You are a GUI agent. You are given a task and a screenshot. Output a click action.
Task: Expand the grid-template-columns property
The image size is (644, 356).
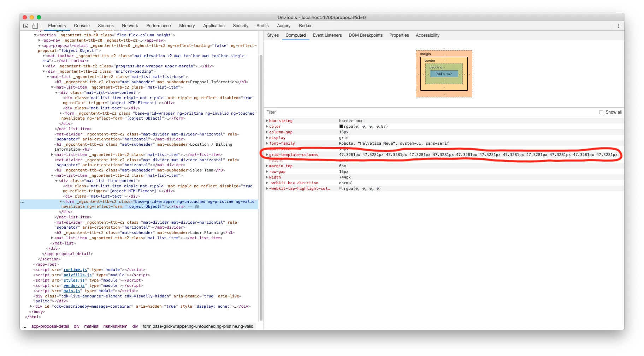(x=267, y=155)
